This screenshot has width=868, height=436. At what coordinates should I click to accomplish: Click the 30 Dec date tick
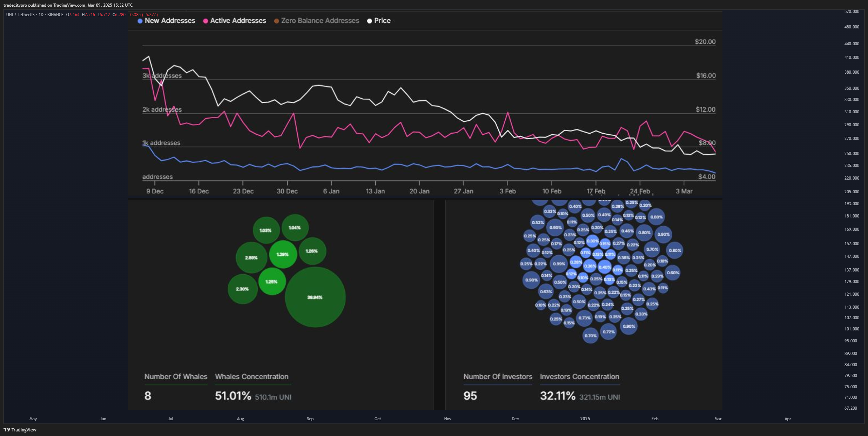pyautogui.click(x=287, y=192)
